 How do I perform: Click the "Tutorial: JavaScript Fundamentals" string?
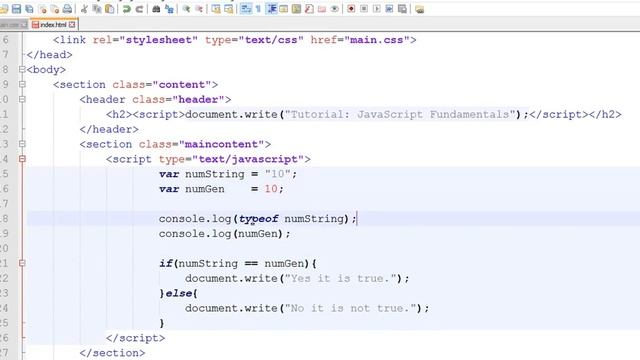(400, 114)
